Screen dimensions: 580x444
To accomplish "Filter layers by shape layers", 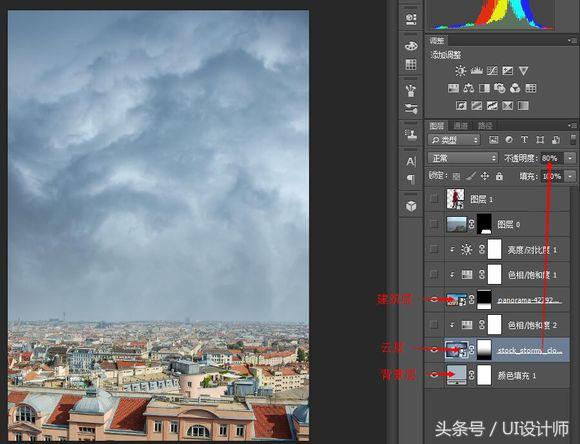I will click(x=540, y=140).
